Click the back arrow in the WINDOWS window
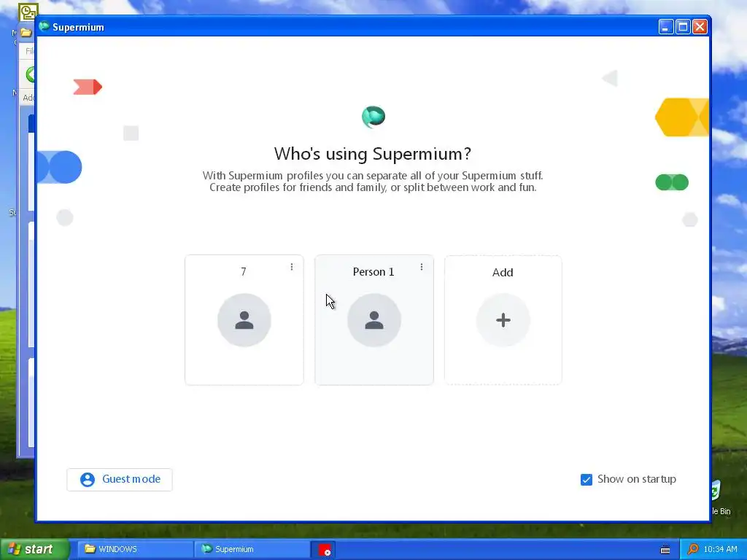 (31, 75)
